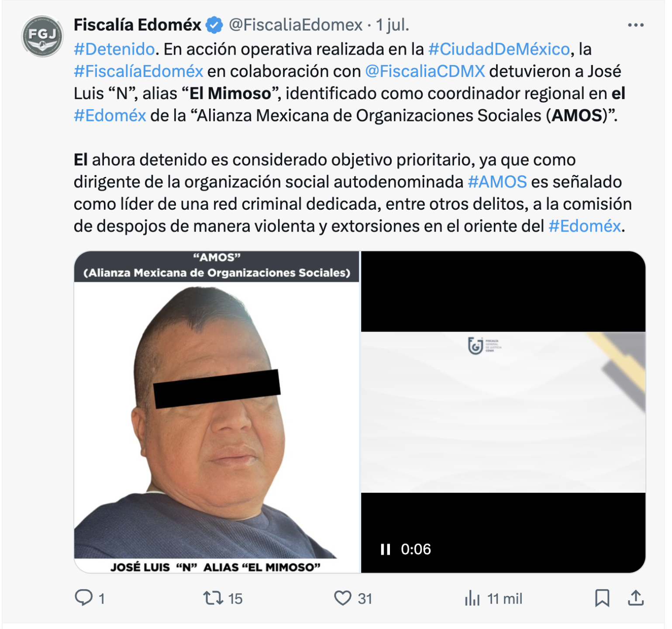Open the detainee photo of El Mimoso
This screenshot has height=629, width=672.
click(217, 412)
